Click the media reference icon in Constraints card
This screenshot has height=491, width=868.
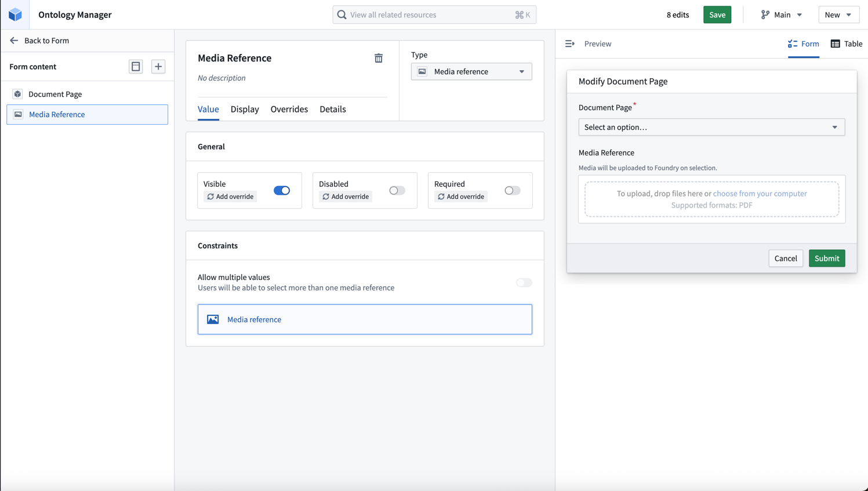point(212,319)
